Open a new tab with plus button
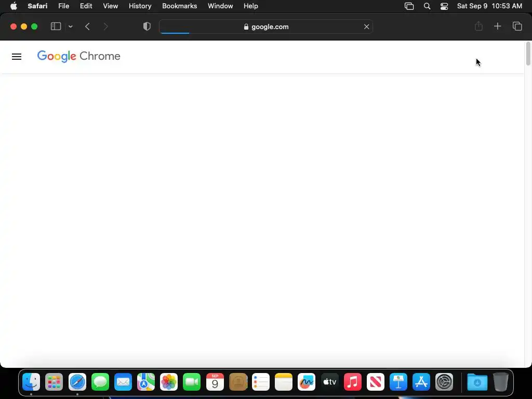The image size is (532, 399). tap(497, 26)
